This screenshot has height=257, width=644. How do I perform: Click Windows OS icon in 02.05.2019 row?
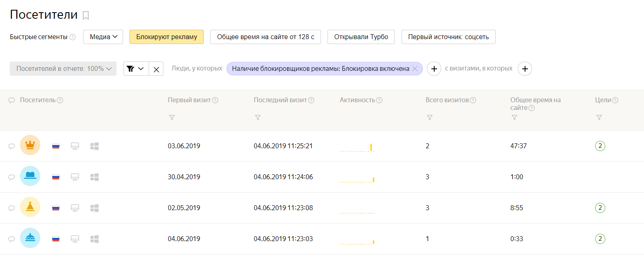[x=95, y=208]
